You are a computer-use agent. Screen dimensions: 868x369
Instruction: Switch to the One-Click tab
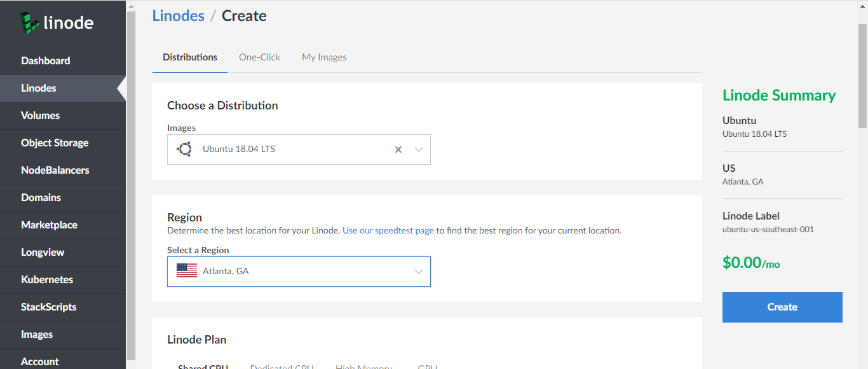pyautogui.click(x=259, y=57)
